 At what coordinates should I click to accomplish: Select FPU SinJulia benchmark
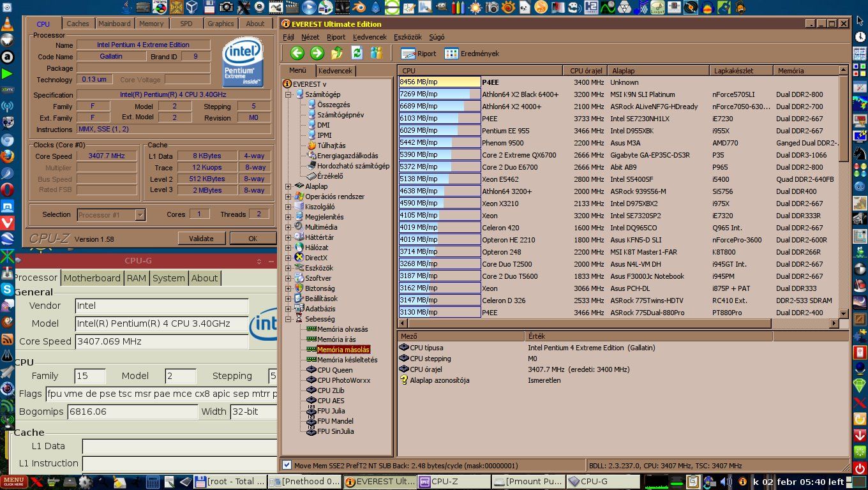335,431
